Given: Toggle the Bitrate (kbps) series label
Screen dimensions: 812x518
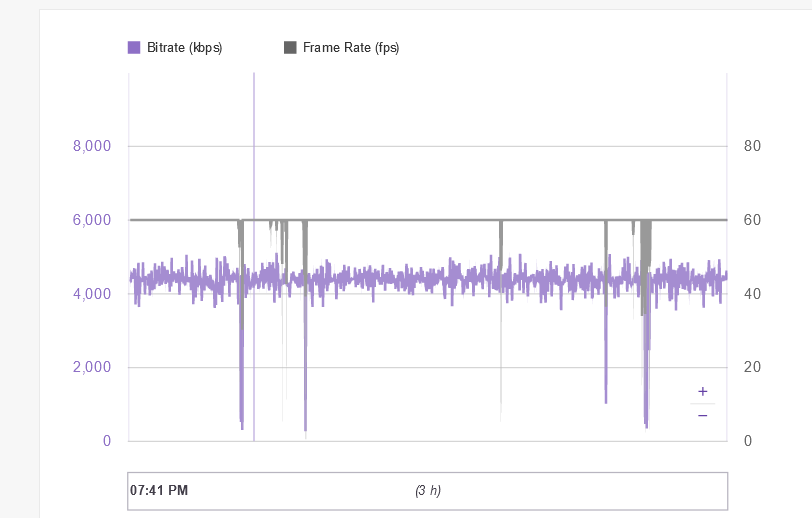Looking at the screenshot, I should pyautogui.click(x=184, y=47).
